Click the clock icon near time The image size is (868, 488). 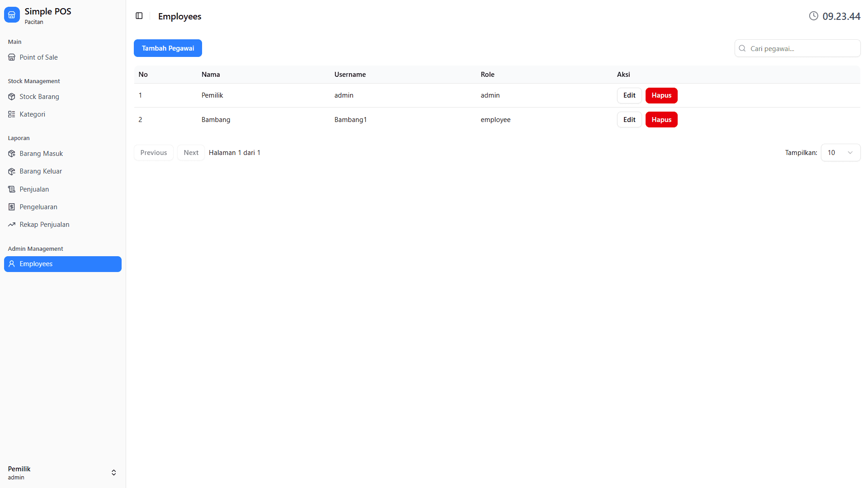[813, 16]
